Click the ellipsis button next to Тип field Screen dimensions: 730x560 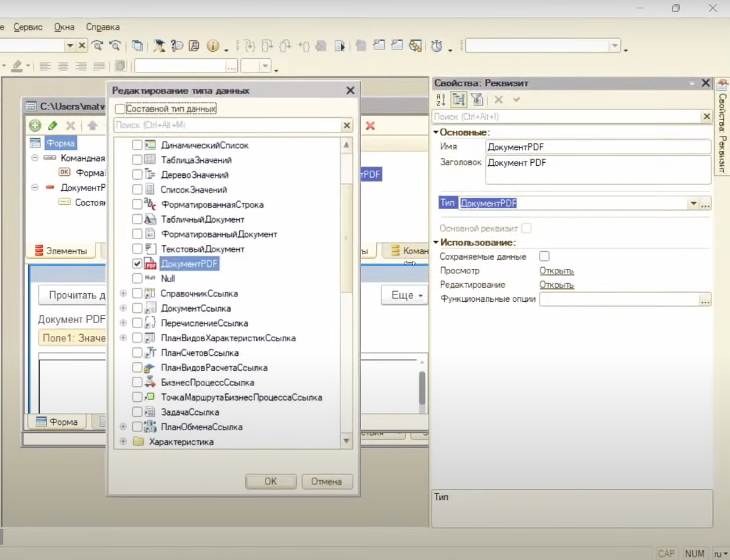(706, 204)
